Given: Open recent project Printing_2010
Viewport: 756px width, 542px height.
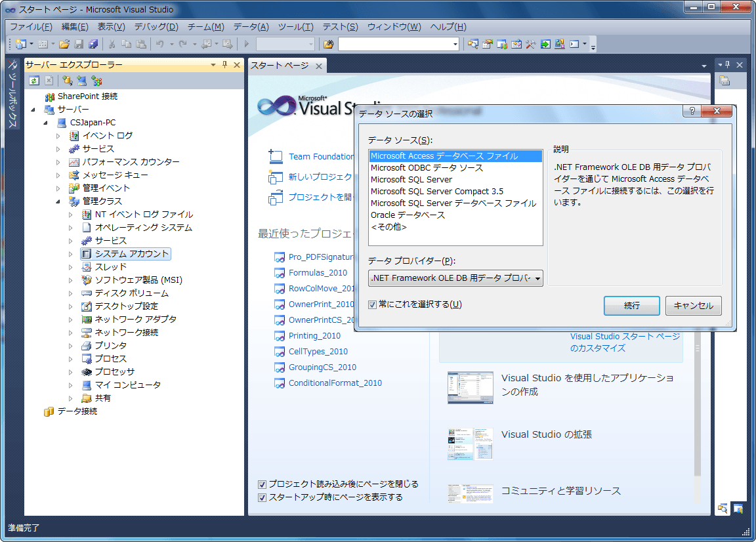Looking at the screenshot, I should pyautogui.click(x=314, y=335).
